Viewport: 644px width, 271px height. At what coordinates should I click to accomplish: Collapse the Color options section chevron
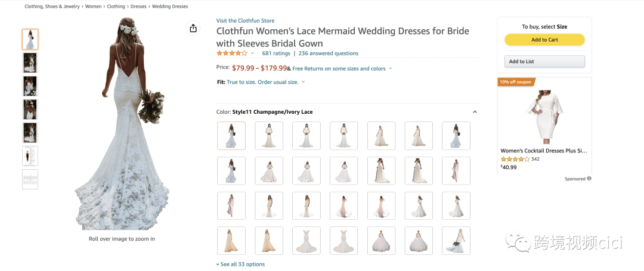coord(475,112)
